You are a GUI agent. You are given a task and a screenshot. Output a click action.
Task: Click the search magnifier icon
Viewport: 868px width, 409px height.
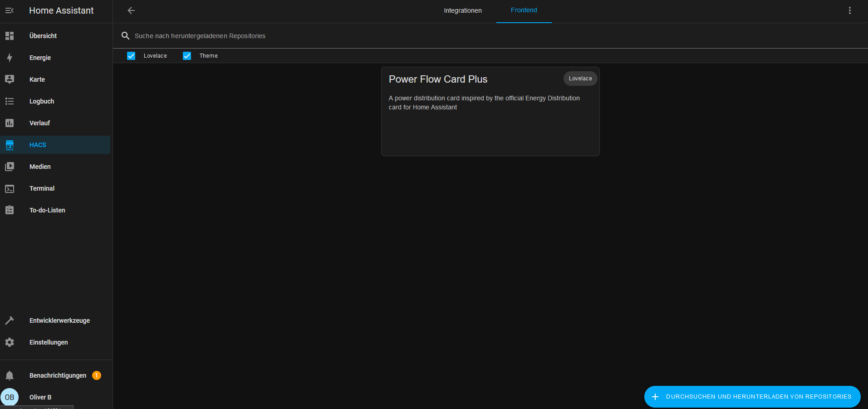pyautogui.click(x=126, y=36)
